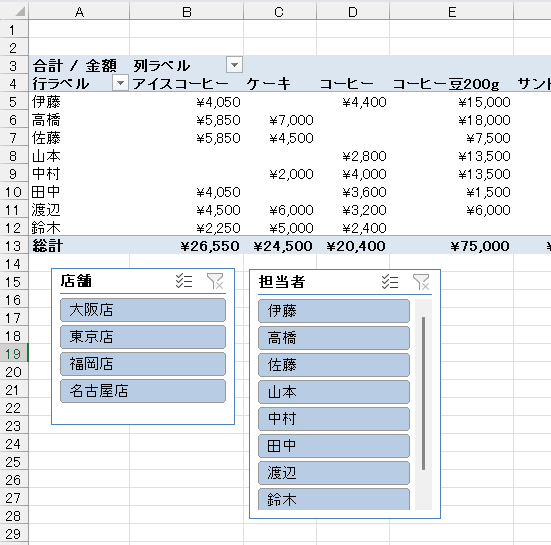Filter by 中村 in 担当者 slicer
Image resolution: width=551 pixels, height=545 pixels.
(334, 419)
